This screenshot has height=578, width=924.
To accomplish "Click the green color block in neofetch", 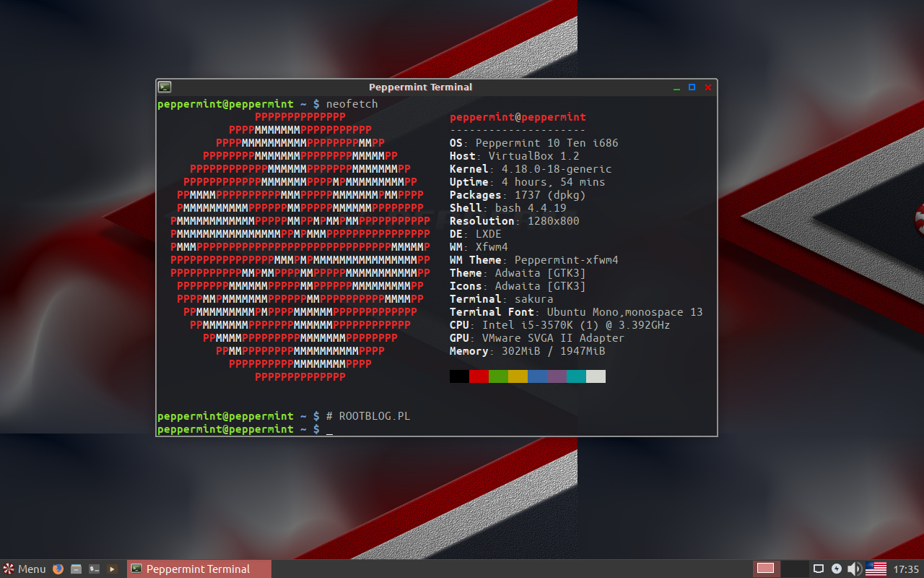I will (x=498, y=376).
